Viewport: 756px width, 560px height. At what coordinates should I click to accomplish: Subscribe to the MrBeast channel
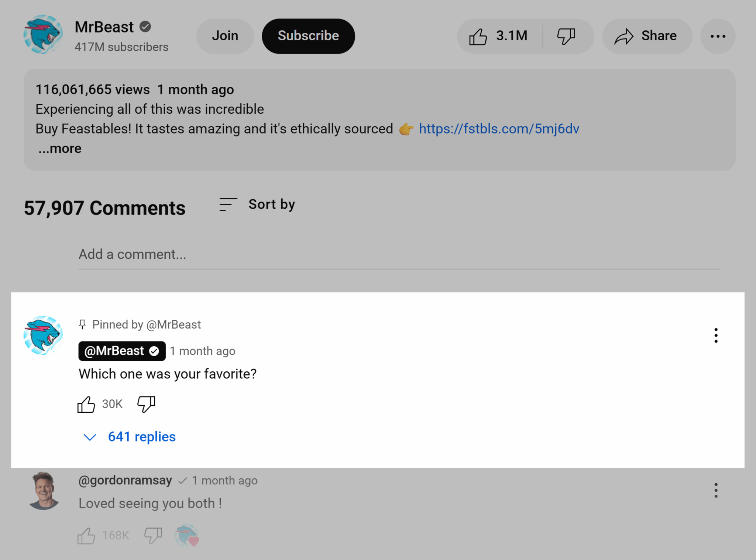(308, 36)
